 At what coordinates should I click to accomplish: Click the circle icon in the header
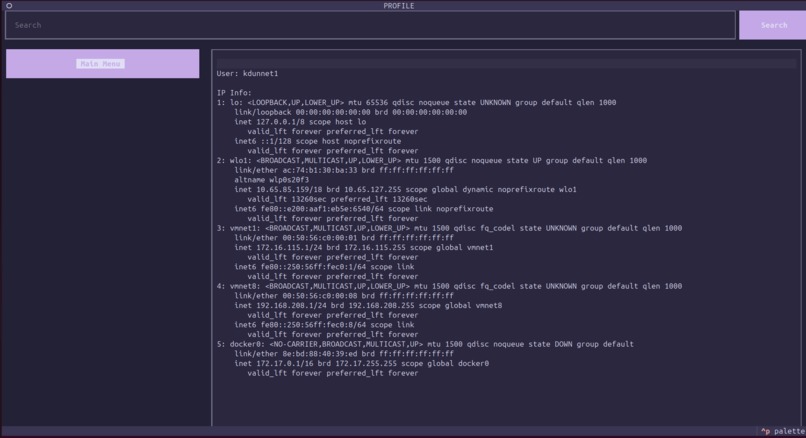[9, 6]
